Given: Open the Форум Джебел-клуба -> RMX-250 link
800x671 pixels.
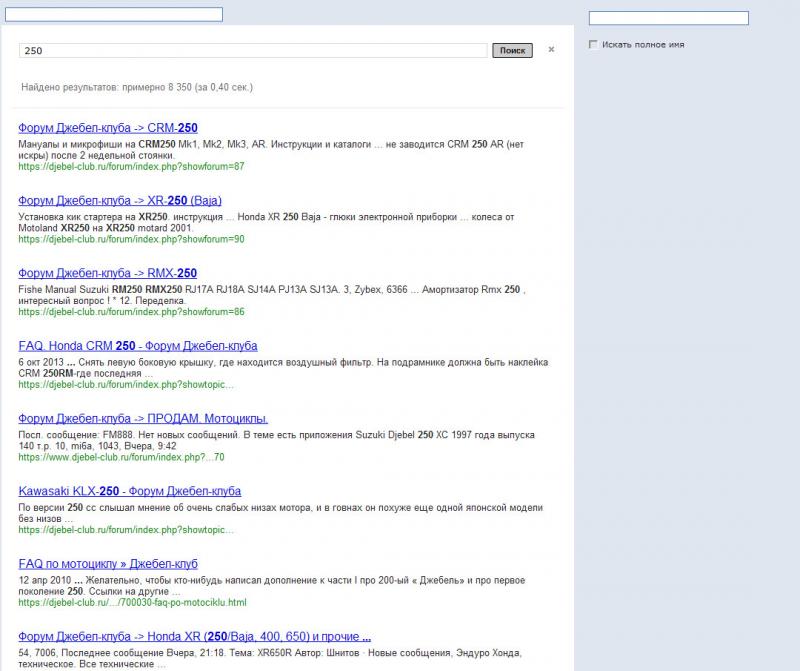Looking at the screenshot, I should click(x=108, y=274).
